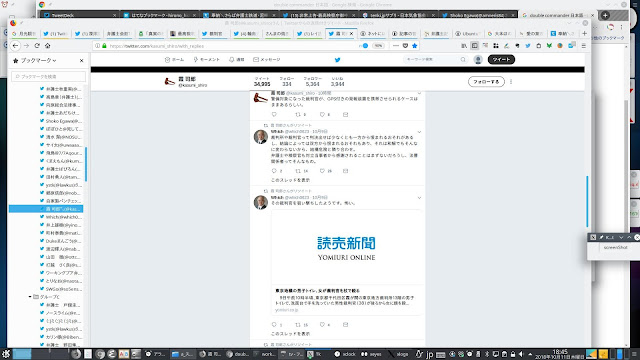Like the Yomiuri tweet

coord(322,325)
